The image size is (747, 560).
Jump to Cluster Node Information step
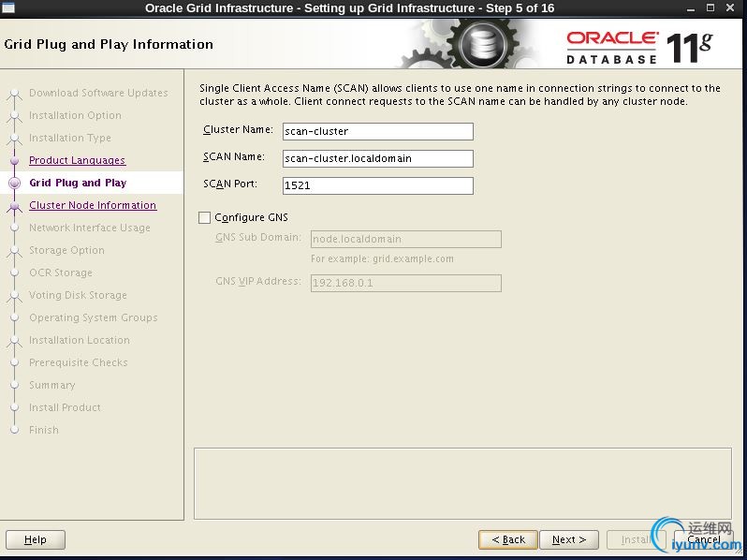(x=93, y=205)
